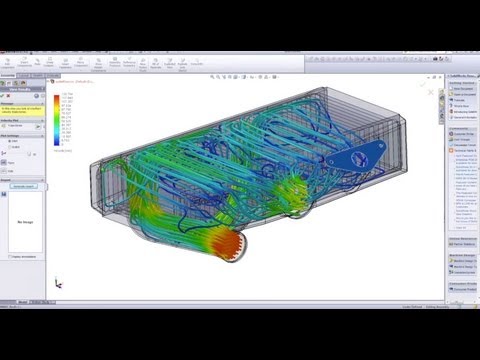
Task: Collapse the Report section
Action: 42,180
